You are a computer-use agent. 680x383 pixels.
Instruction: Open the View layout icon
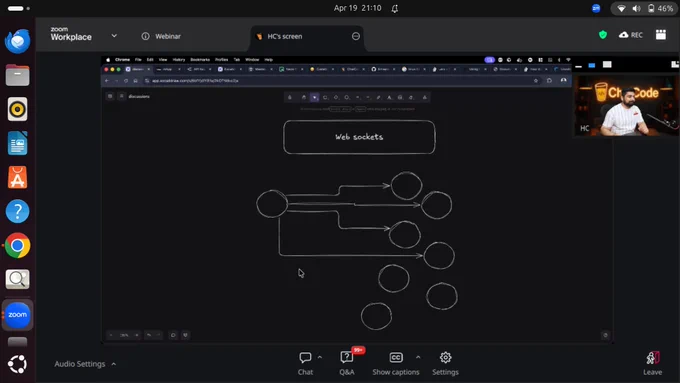(661, 35)
